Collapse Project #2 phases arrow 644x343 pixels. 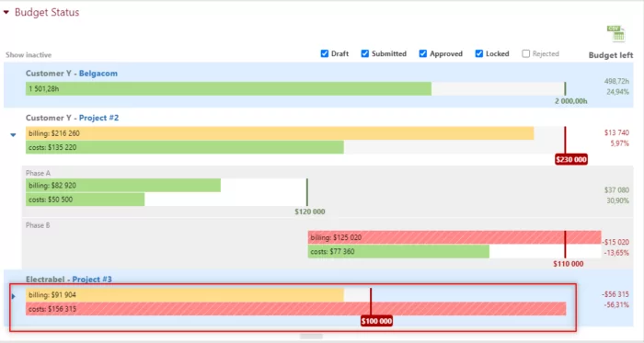click(13, 134)
